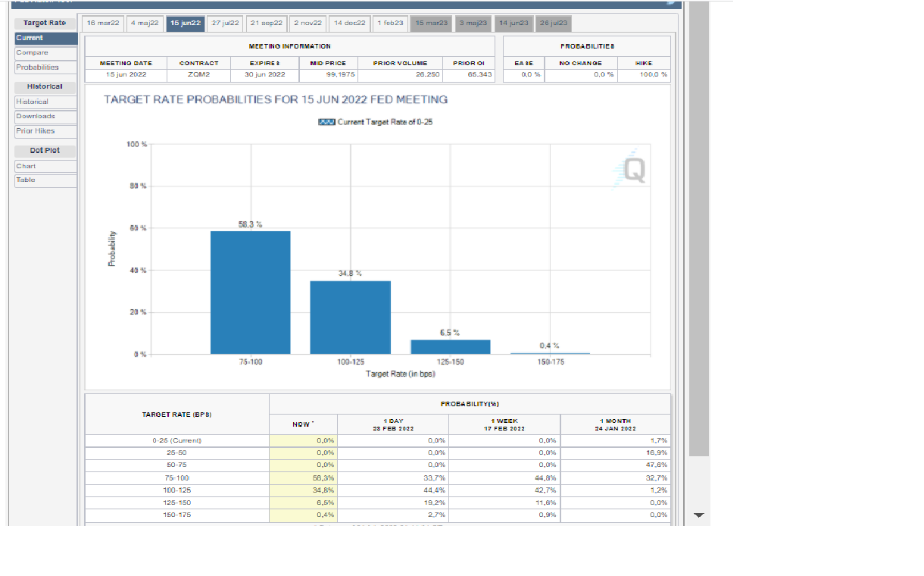Click the scrollbar down arrow
This screenshot has height=576, width=924.
(x=698, y=515)
